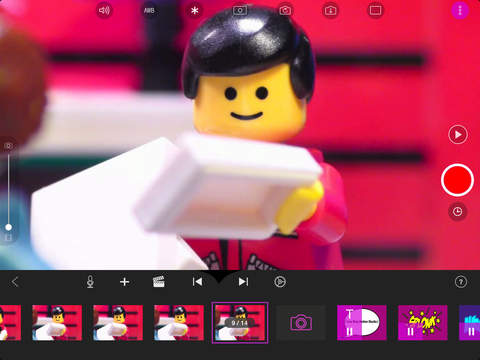Screen dimensions: 480x360
Task: Jump to the last frame
Action: tap(243, 282)
